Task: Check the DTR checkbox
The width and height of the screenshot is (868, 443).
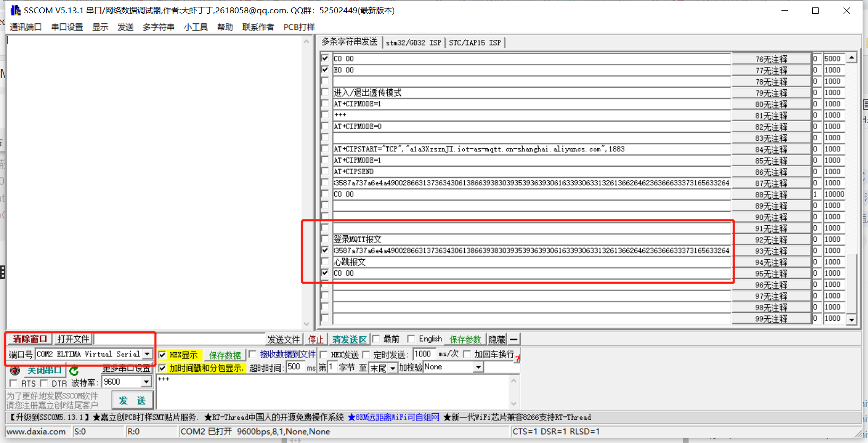Action: pyautogui.click(x=44, y=384)
